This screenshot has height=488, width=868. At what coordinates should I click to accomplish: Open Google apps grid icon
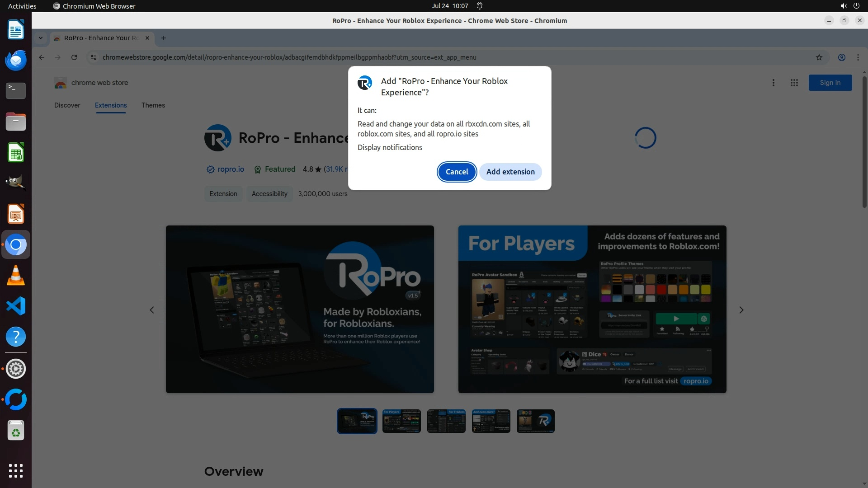[794, 83]
